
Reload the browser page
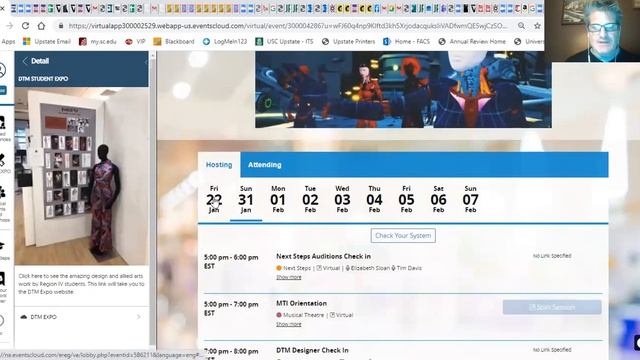pos(25,25)
